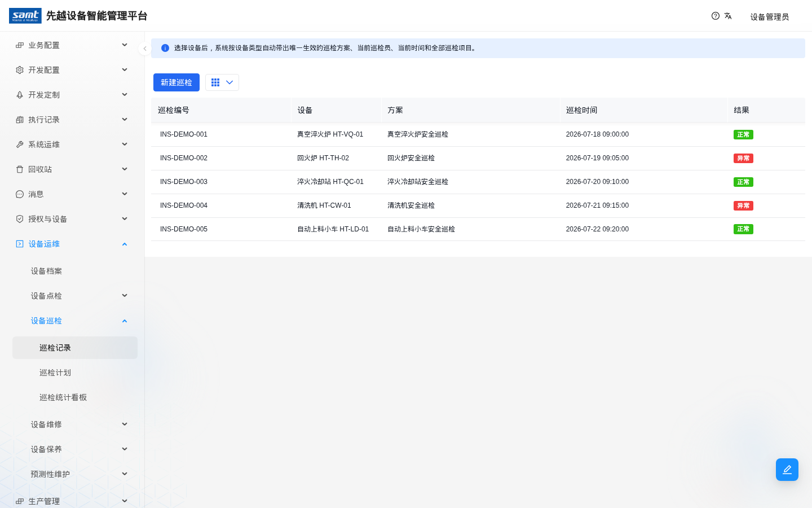Click the 执行记录 sidebar icon
The height and width of the screenshot is (508, 812).
pyautogui.click(x=20, y=120)
